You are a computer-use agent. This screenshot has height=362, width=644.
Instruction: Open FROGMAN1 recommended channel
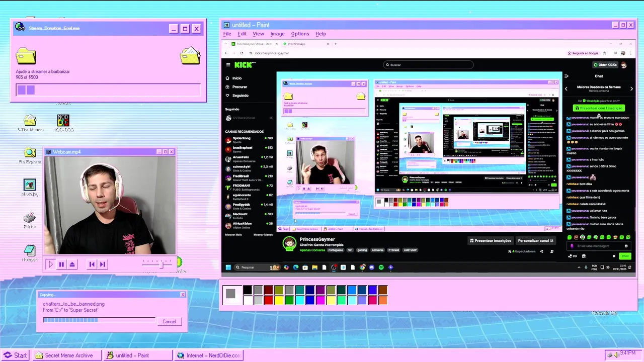click(249, 187)
